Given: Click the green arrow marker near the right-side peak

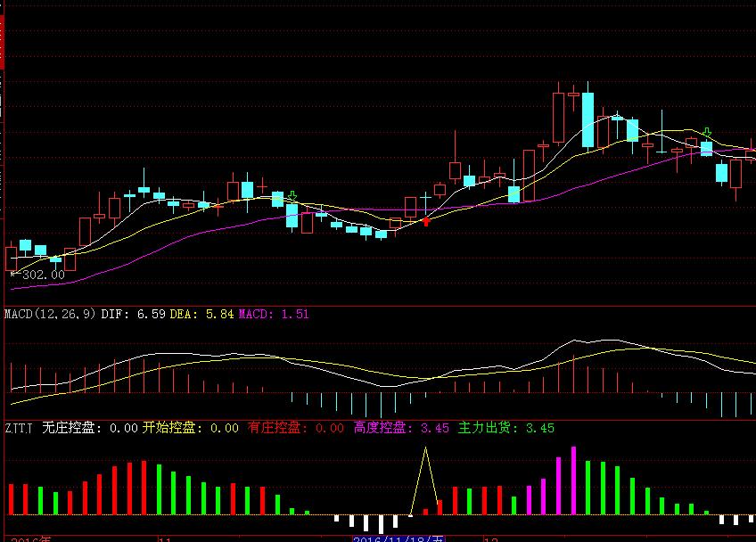Looking at the screenshot, I should click(705, 131).
